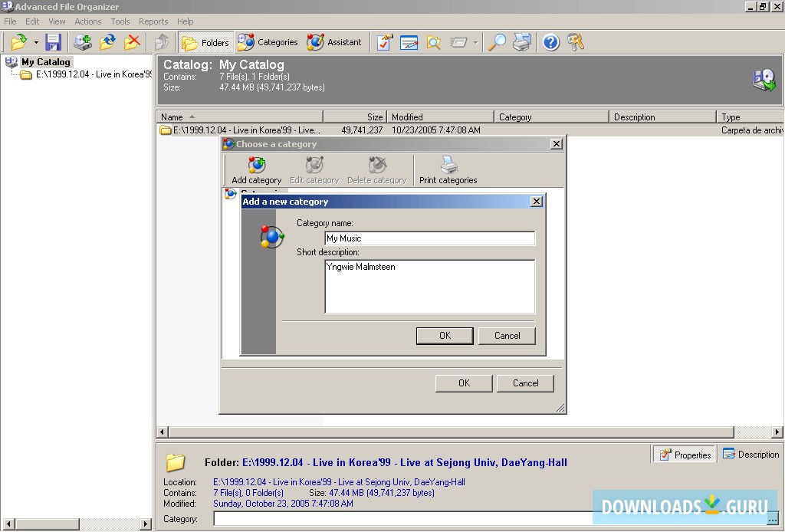The width and height of the screenshot is (785, 532).
Task: Close the Choose a category dialog
Action: click(557, 144)
